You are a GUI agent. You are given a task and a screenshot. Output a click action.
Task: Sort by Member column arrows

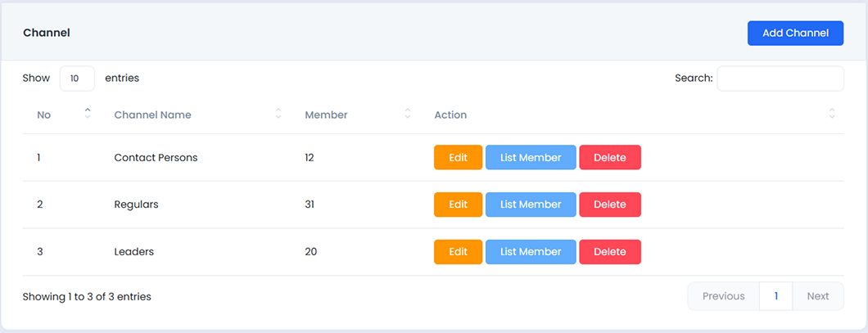[408, 115]
